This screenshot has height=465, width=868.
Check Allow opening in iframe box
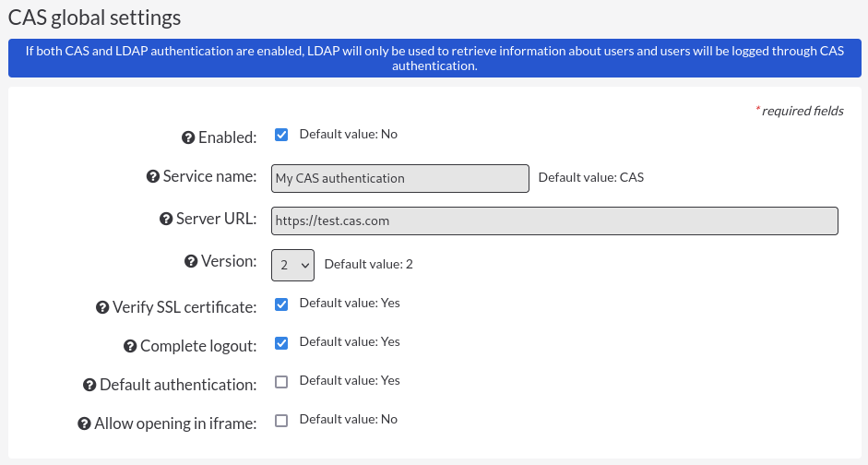click(x=281, y=420)
